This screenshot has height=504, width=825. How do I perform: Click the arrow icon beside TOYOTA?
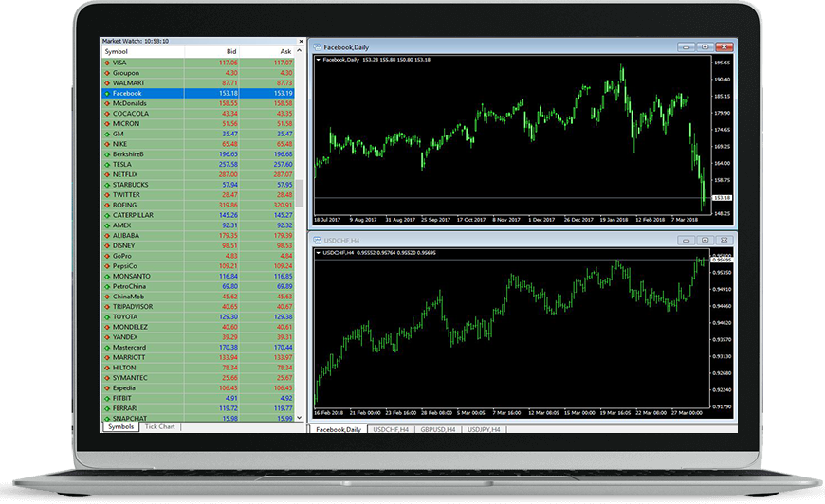(107, 317)
